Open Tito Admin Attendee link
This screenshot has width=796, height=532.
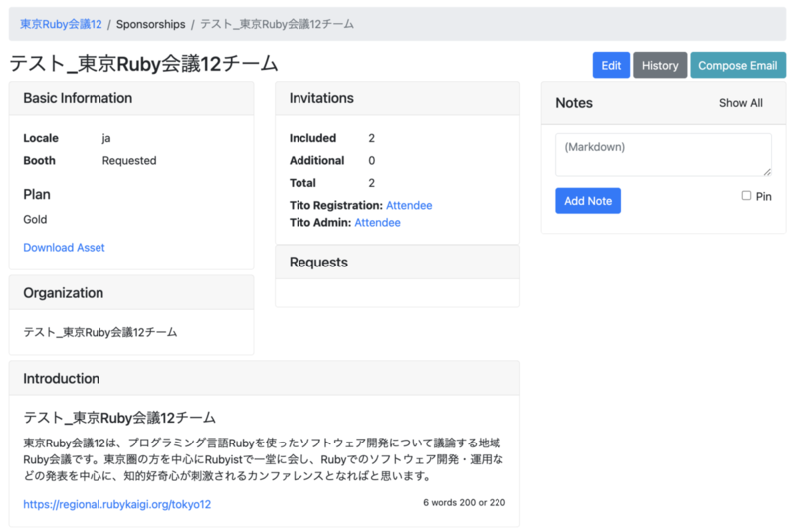click(x=378, y=222)
